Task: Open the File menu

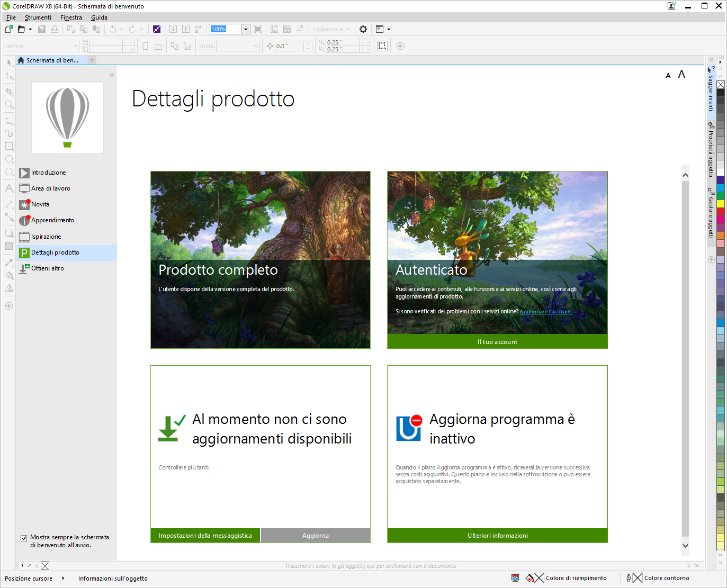Action: [x=11, y=17]
